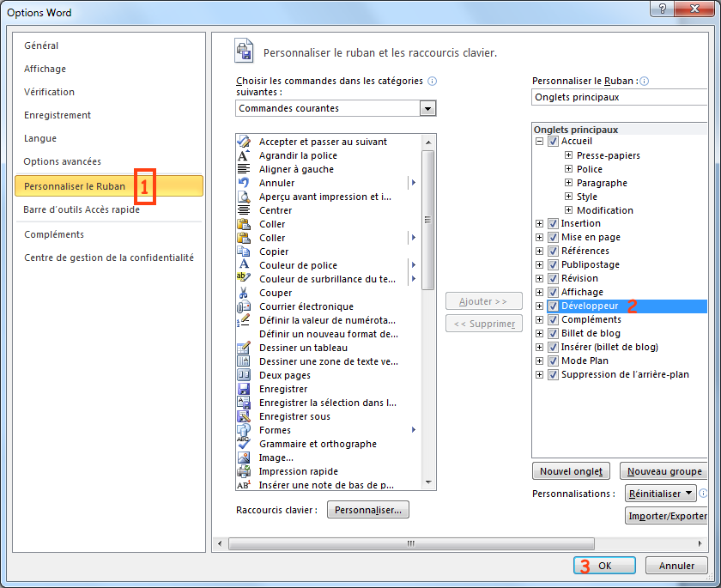Uncheck the Accueil tab checkbox
This screenshot has width=721, height=588.
pyautogui.click(x=553, y=141)
